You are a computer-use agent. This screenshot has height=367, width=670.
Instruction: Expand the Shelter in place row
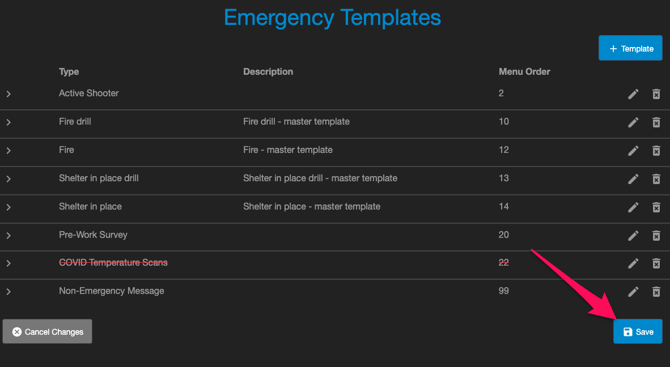pos(9,207)
